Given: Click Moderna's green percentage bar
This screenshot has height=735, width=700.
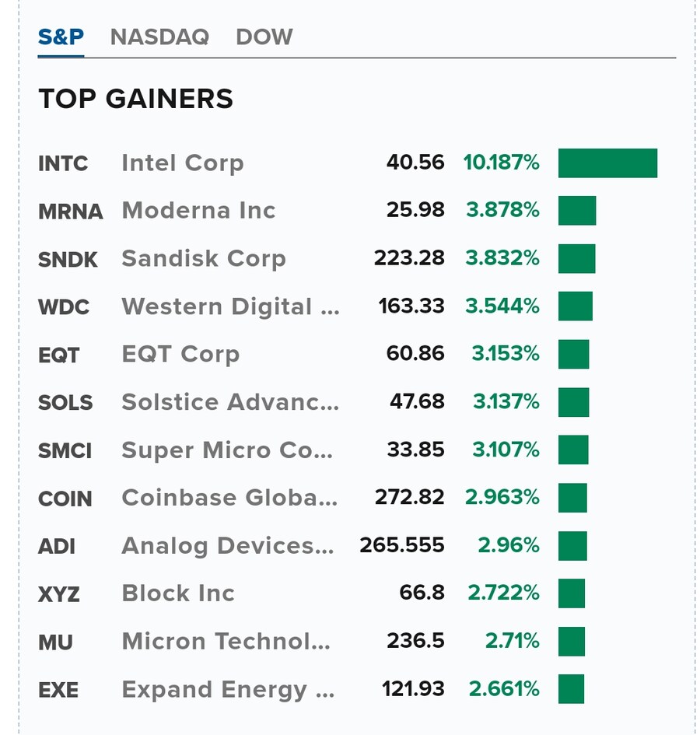Looking at the screenshot, I should pyautogui.click(x=577, y=211).
